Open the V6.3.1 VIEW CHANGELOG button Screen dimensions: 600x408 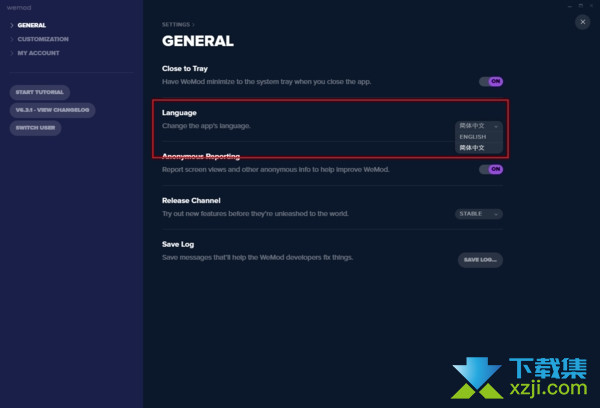52,110
